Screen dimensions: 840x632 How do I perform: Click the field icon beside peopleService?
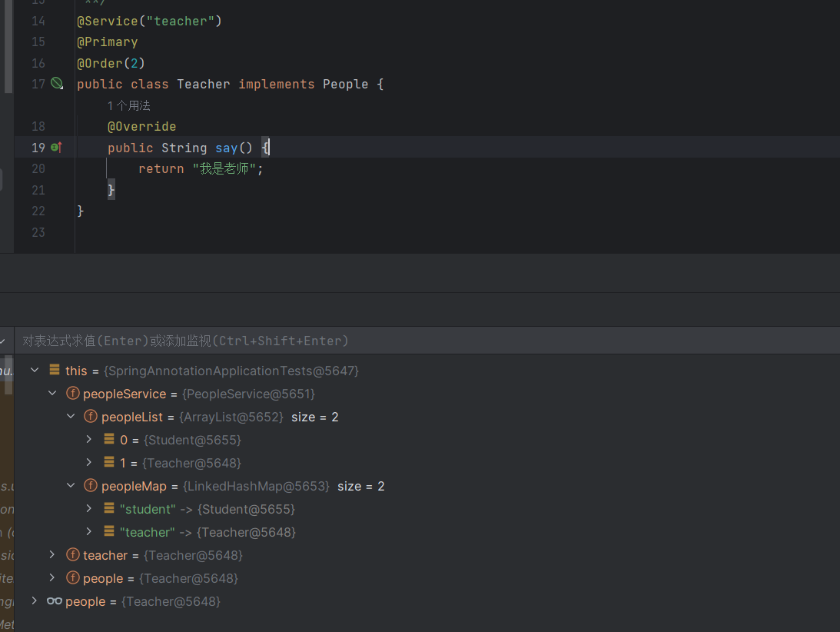coord(73,394)
